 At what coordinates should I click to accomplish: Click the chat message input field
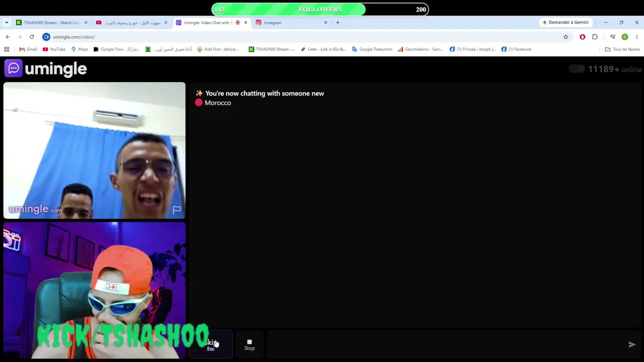click(x=445, y=344)
